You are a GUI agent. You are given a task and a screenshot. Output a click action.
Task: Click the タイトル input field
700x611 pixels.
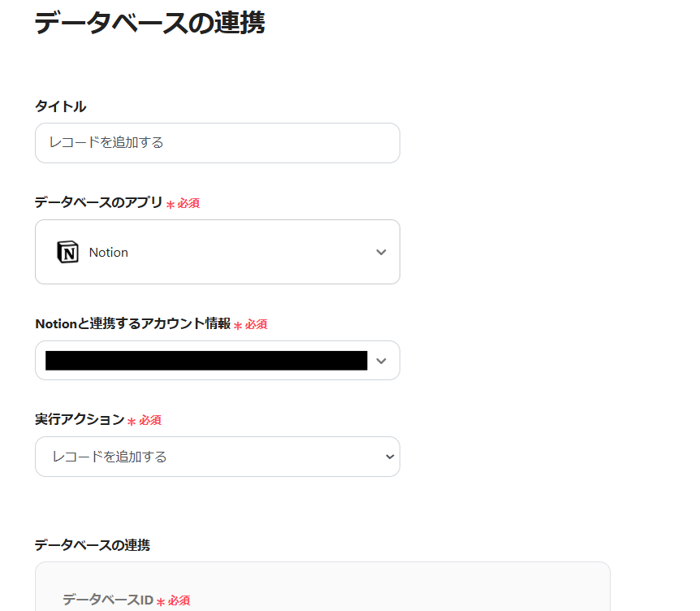217,143
